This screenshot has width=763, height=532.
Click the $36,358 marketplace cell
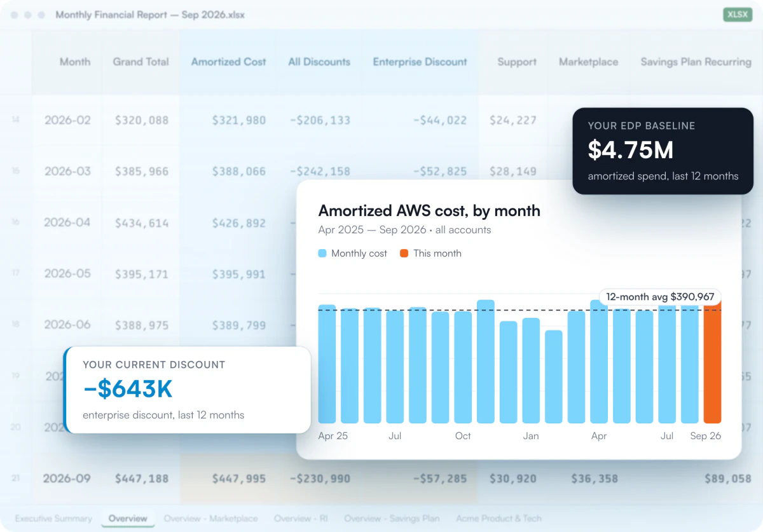594,479
